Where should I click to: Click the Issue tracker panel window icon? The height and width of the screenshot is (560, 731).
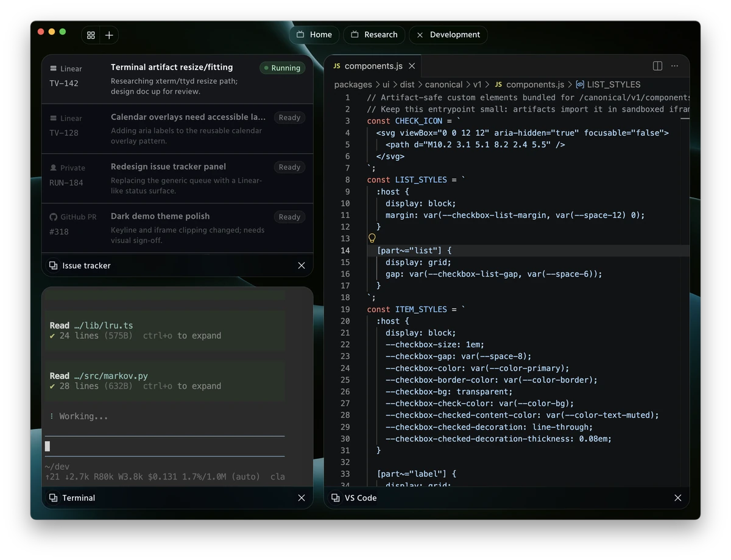pyautogui.click(x=54, y=266)
